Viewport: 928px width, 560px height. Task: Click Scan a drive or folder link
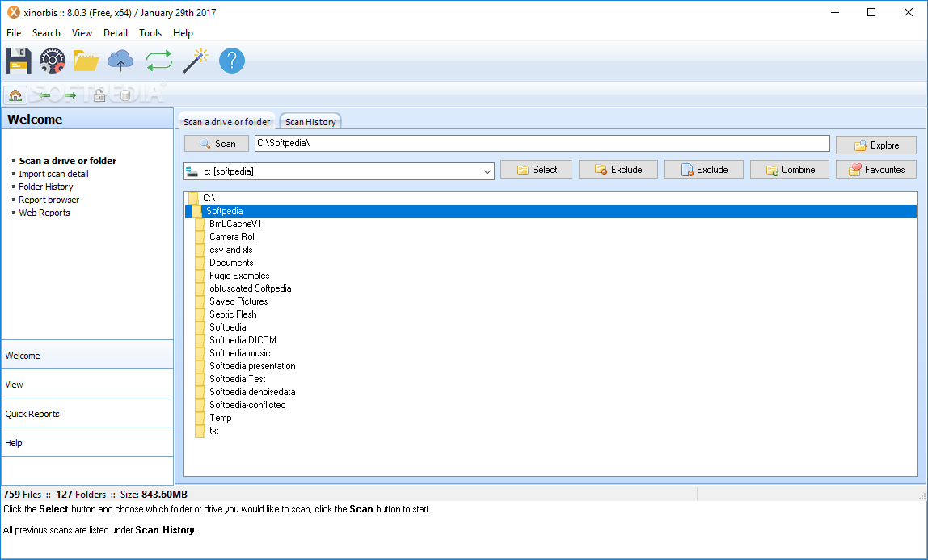67,161
